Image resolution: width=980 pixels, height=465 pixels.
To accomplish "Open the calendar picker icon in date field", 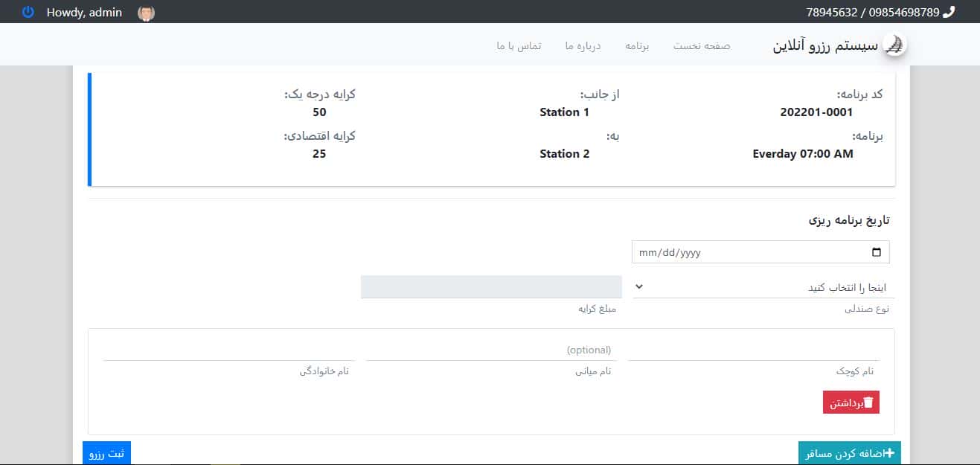I will 876,252.
